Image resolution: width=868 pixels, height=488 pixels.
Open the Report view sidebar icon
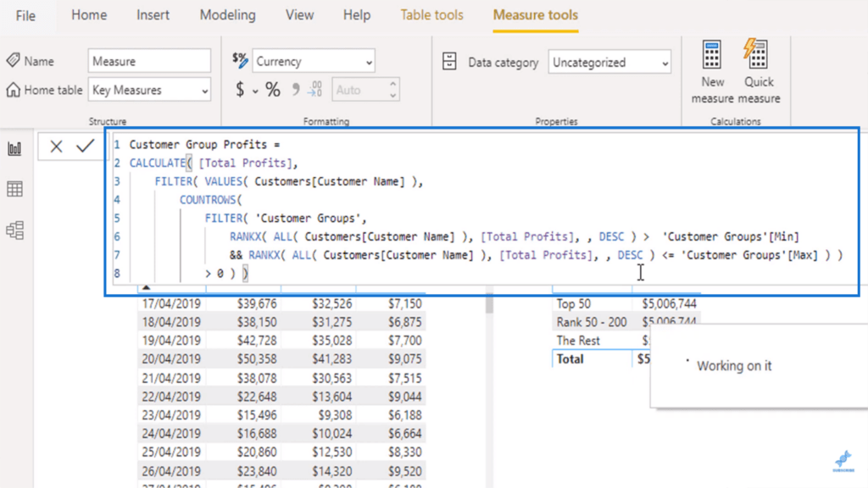(15, 148)
